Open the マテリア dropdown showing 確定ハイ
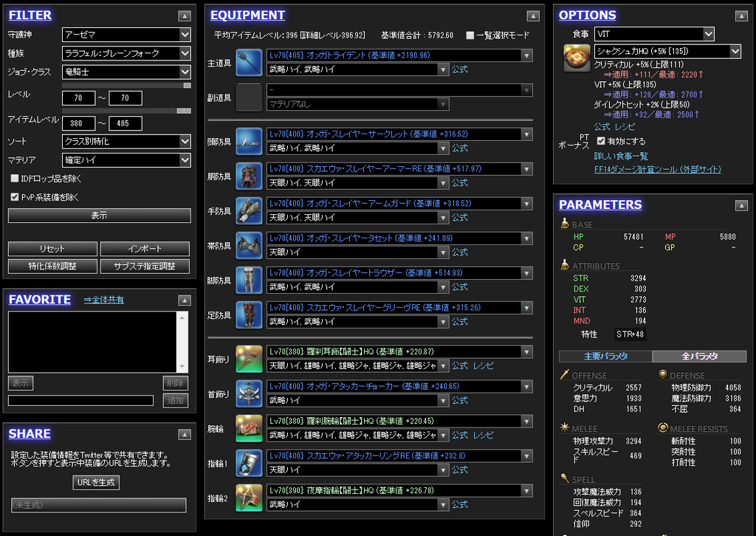The image size is (756, 536). tap(126, 160)
